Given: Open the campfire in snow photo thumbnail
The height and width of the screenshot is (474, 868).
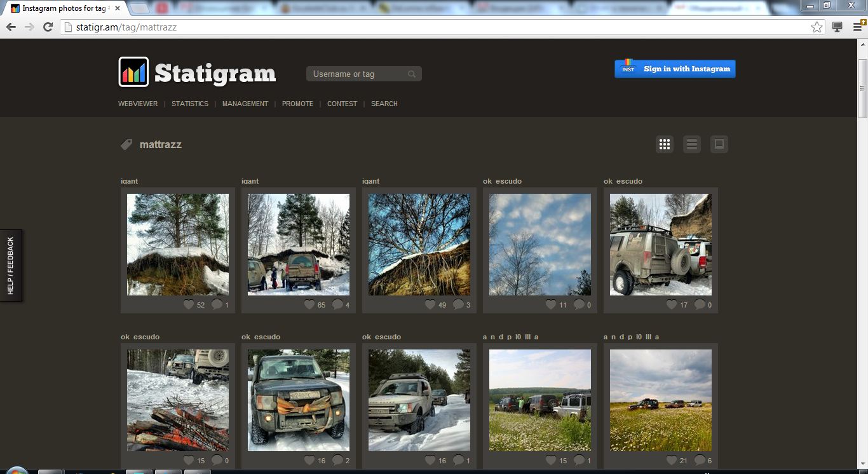Looking at the screenshot, I should click(178, 400).
